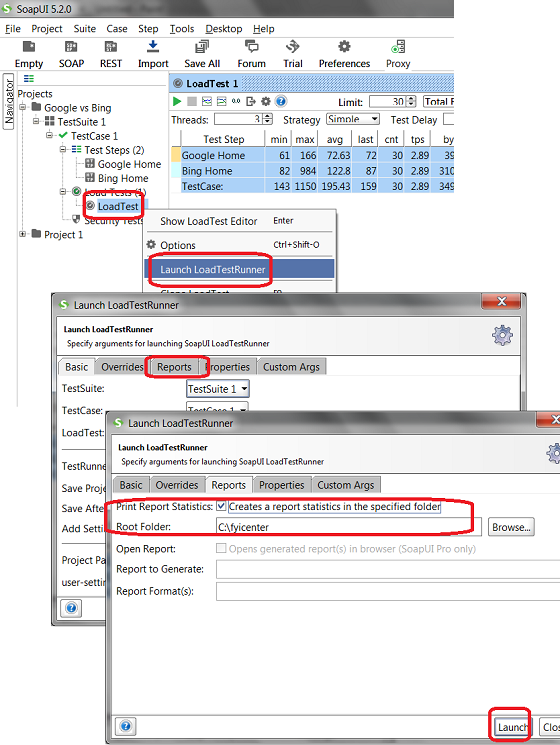Click the Report to Generate field

point(388,569)
